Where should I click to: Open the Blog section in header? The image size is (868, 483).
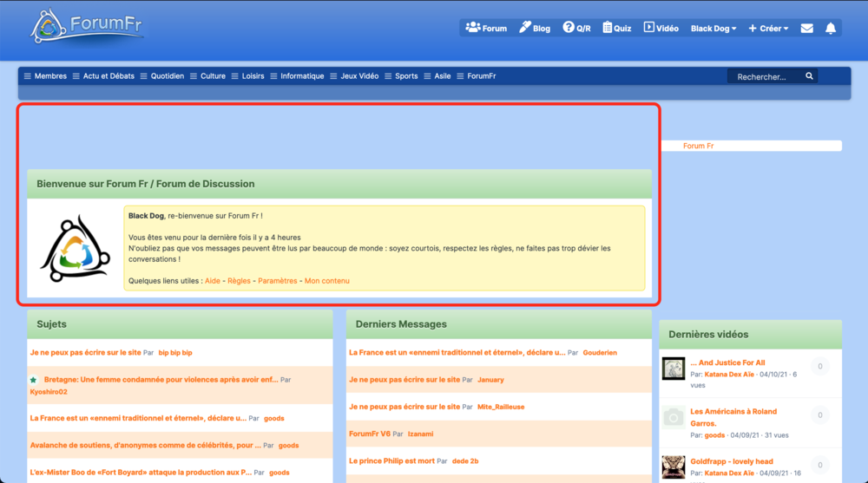click(x=535, y=29)
